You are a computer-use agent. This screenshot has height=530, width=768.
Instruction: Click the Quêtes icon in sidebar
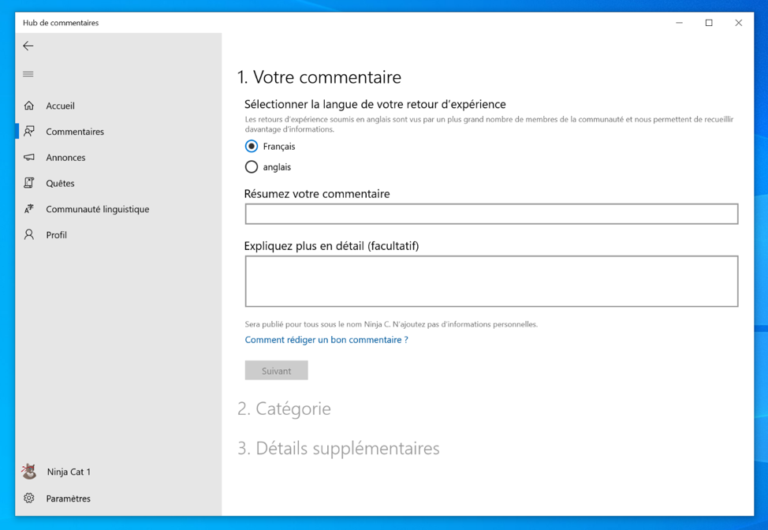[x=29, y=184]
